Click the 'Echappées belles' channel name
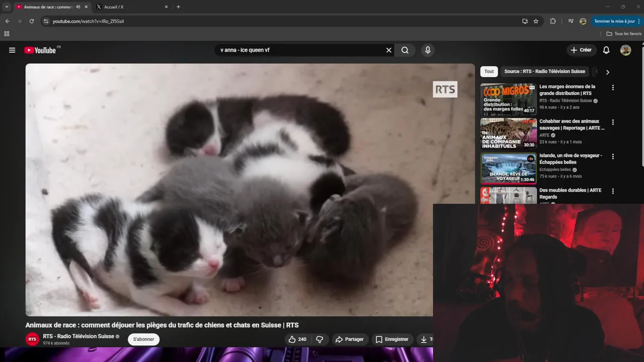This screenshot has height=362, width=644. pyautogui.click(x=555, y=170)
